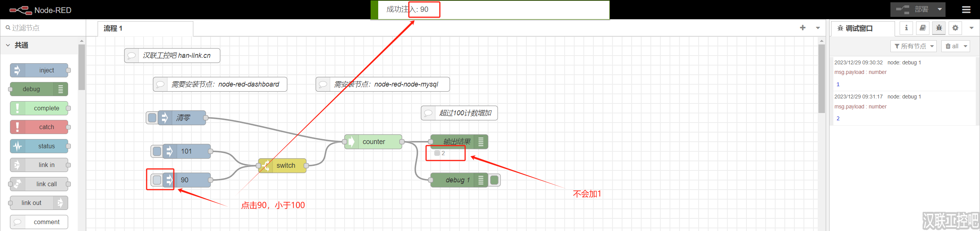This screenshot has height=231, width=980.
Task: Click the Node-RED logo
Action: tap(41, 10)
